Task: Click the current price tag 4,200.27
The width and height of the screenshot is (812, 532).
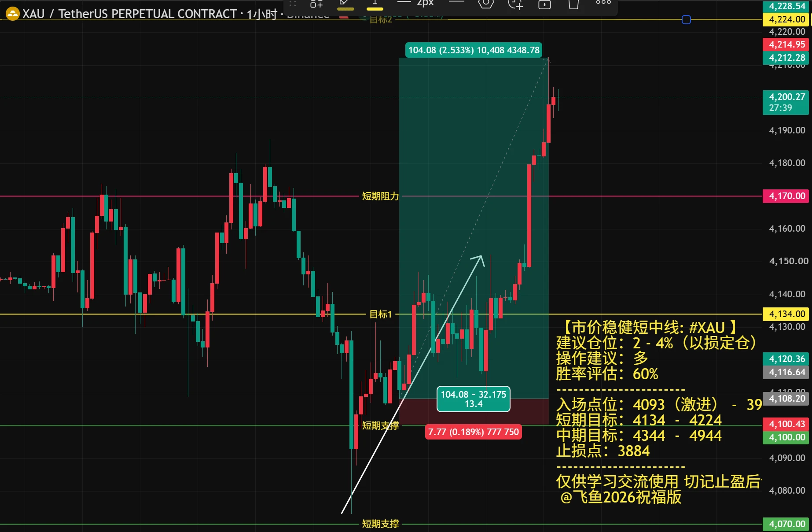Action: [x=786, y=102]
